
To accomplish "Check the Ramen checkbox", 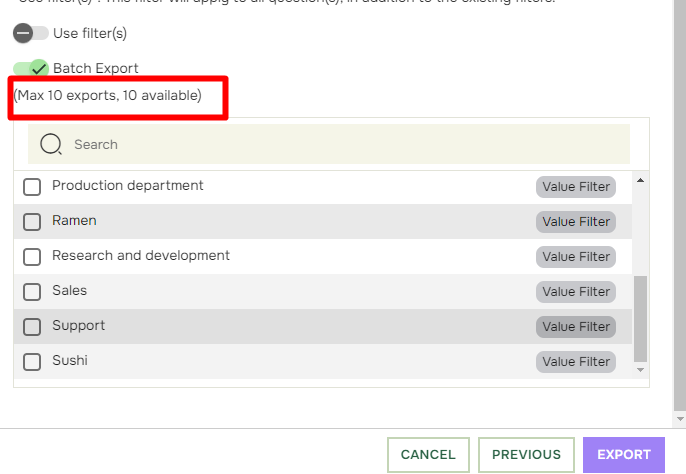I will coord(32,222).
